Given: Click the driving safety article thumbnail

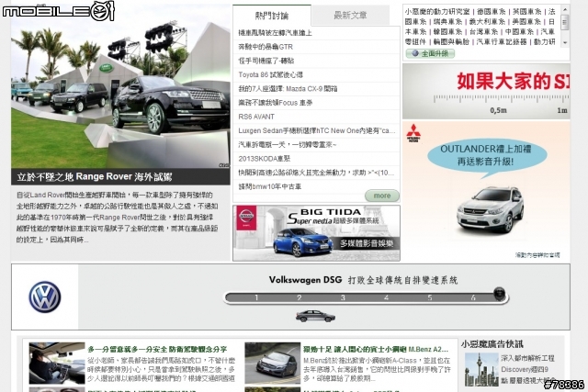Looking at the screenshot, I should (57, 363).
